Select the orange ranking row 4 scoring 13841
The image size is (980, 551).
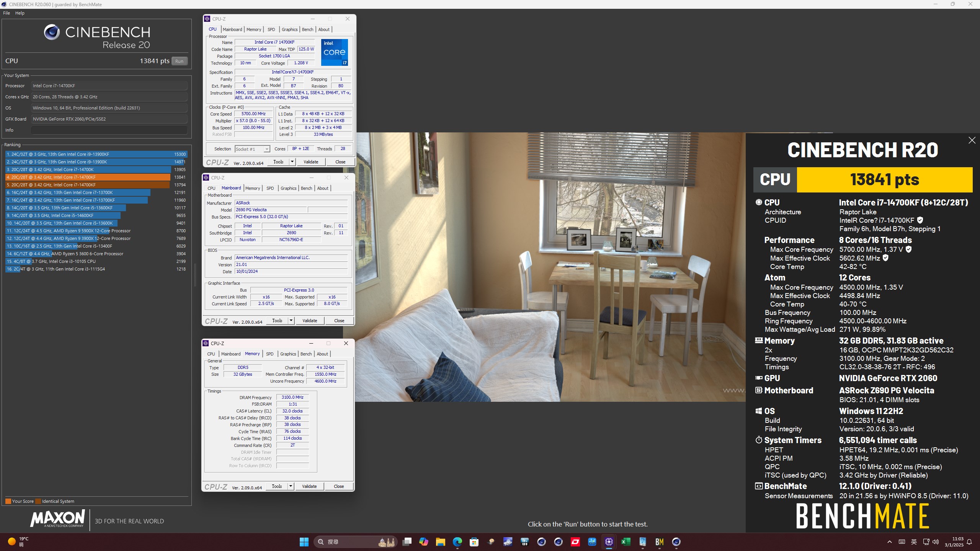tap(96, 177)
